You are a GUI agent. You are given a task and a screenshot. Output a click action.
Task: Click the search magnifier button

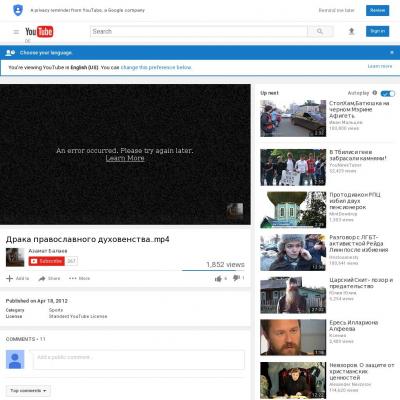click(x=320, y=31)
